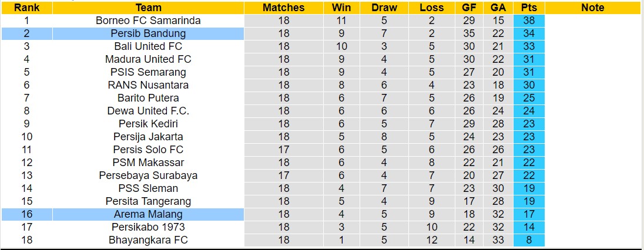Image resolution: width=644 pixels, height=250 pixels.
Task: Open Persija Jakarta team link
Action: point(148,137)
